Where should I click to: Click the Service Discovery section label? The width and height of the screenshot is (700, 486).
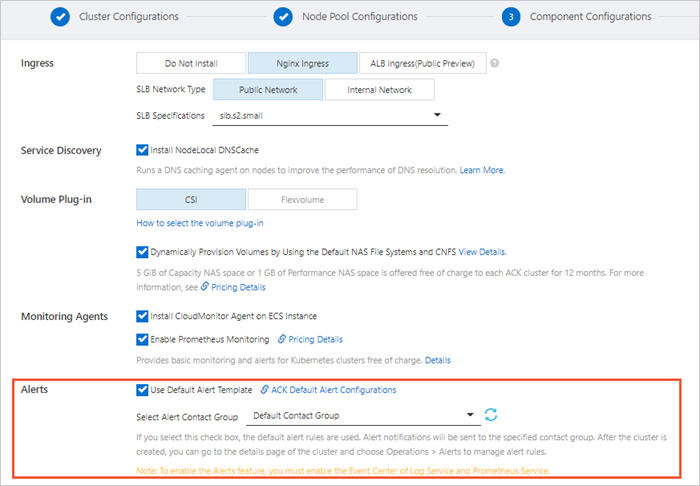coord(61,150)
